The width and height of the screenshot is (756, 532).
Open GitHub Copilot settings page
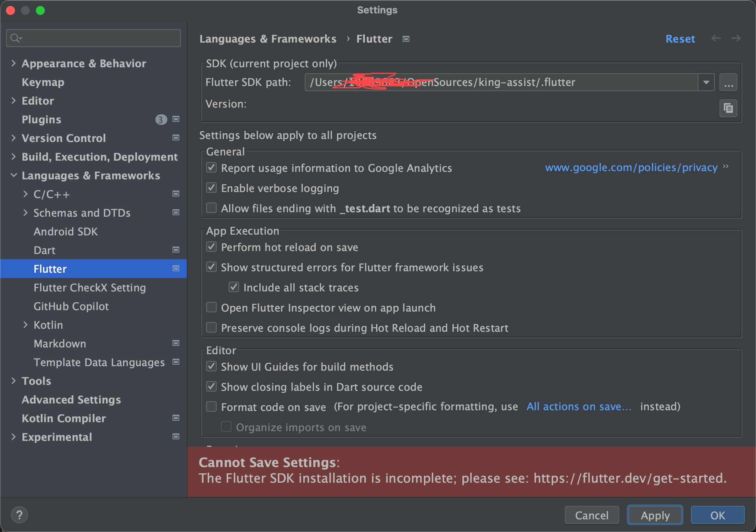(71, 306)
